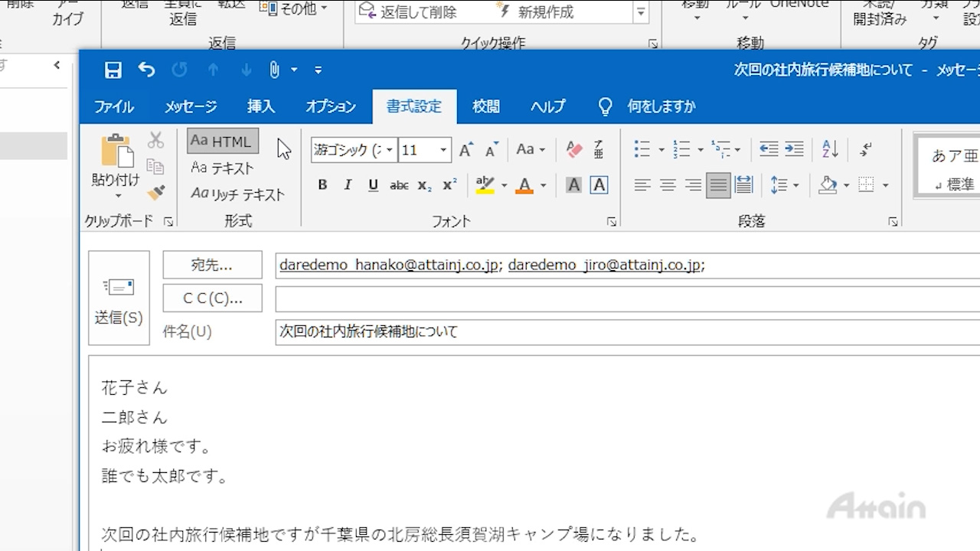Switch to the 挿入 (Insert) tab
Viewport: 980px width, 551px height.
261,107
